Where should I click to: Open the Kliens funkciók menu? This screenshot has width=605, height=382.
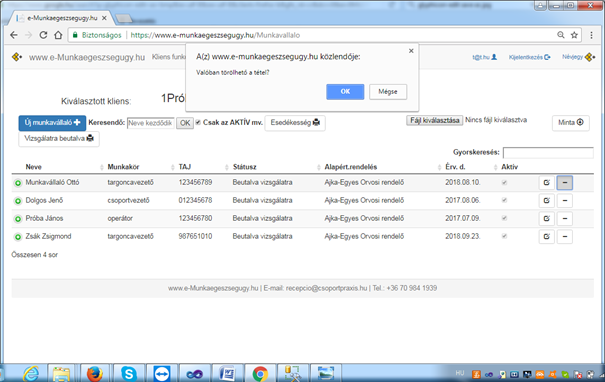169,57
